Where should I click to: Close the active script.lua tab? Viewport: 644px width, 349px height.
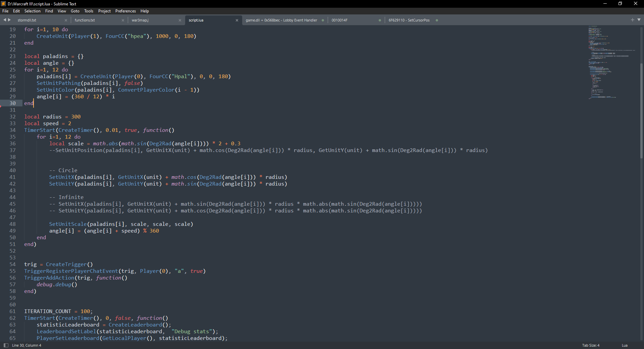pyautogui.click(x=237, y=20)
